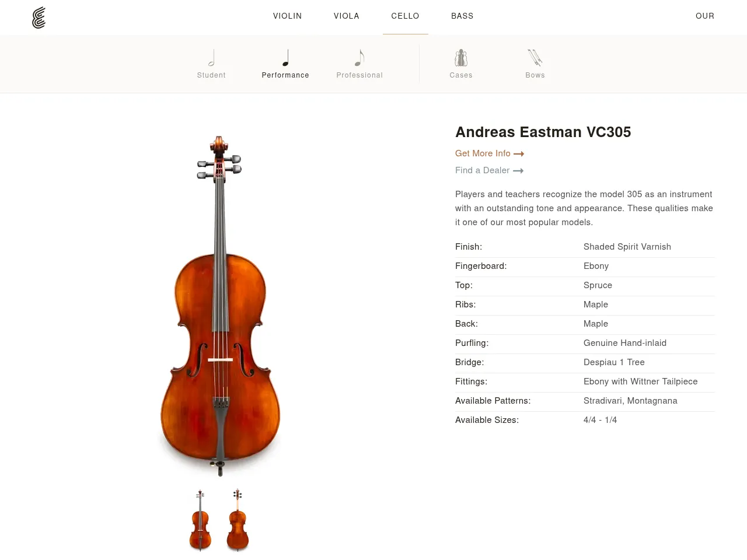Switch to the VIOLIN section
This screenshot has height=560, width=747.
[287, 16]
